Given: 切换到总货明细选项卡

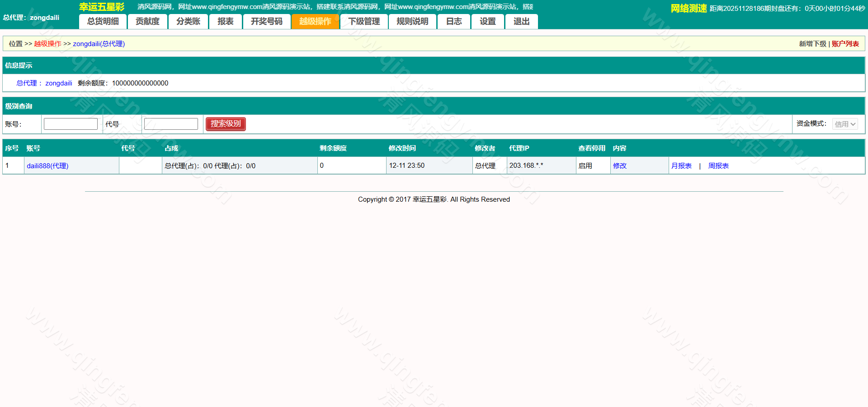Looking at the screenshot, I should pos(103,21).
